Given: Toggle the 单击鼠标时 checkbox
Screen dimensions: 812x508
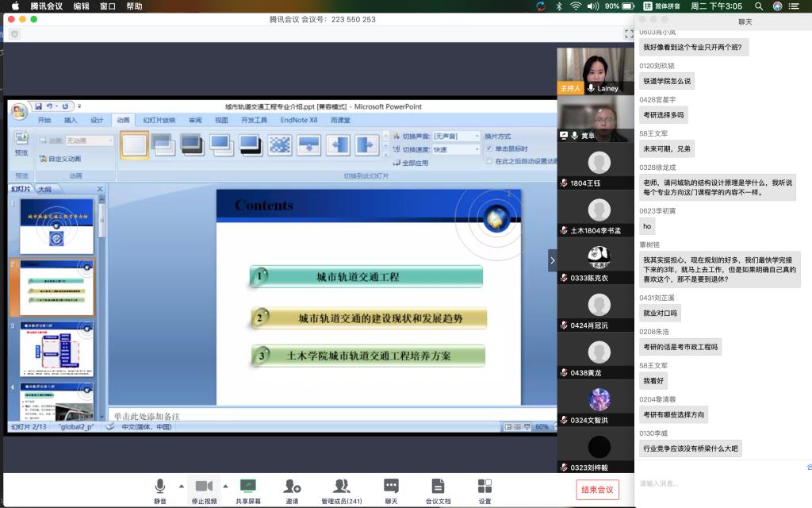Looking at the screenshot, I should pyautogui.click(x=489, y=149).
